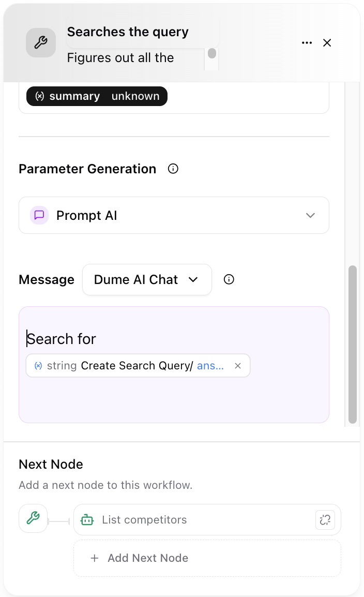The width and height of the screenshot is (364, 597).
Task: Click the summary unknown variable pill
Action: tap(96, 96)
